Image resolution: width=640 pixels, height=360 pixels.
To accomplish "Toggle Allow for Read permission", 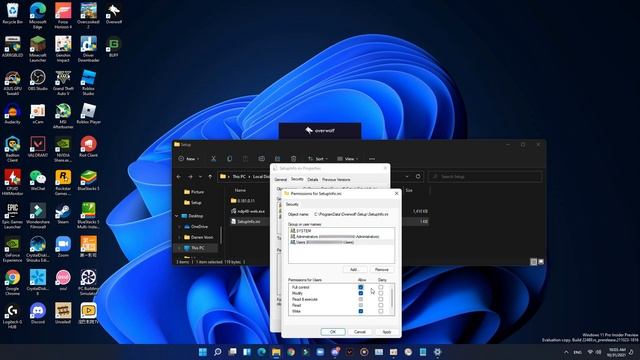I will (x=360, y=305).
